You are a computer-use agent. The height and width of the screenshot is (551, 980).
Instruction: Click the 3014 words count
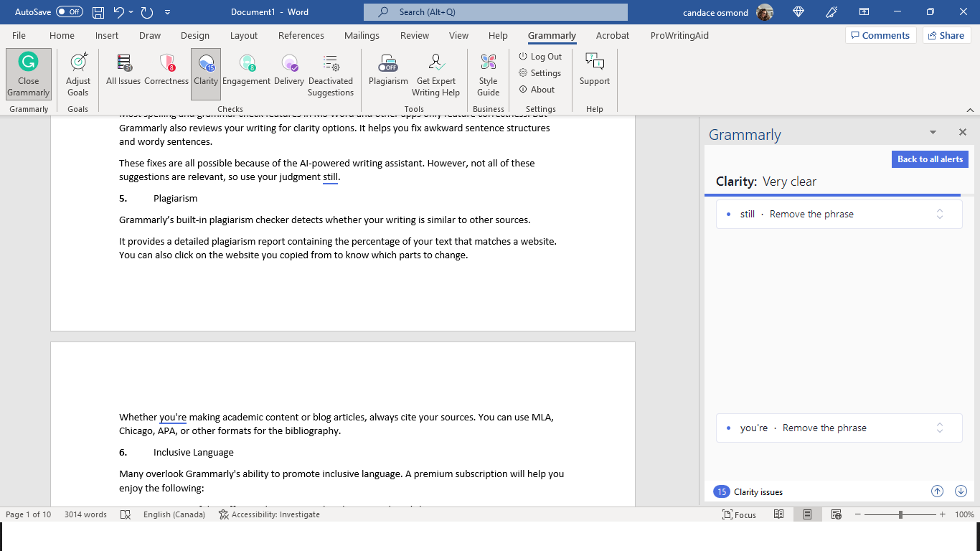point(85,514)
